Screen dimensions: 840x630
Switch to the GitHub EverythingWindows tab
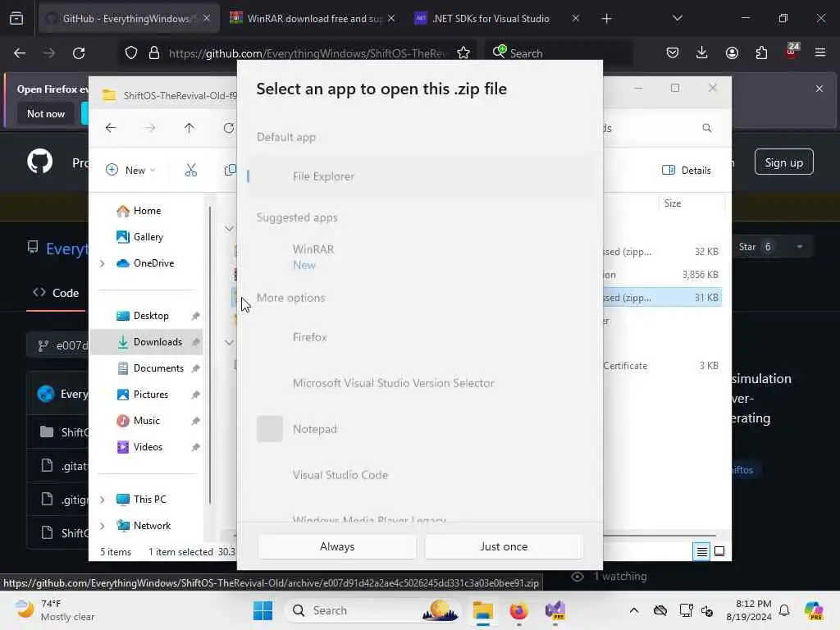click(127, 19)
